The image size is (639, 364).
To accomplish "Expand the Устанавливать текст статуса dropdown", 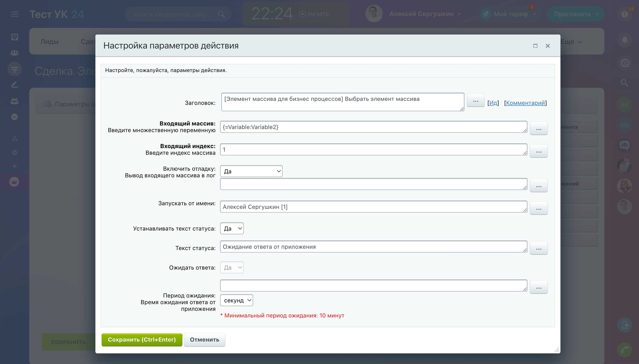I will (x=232, y=229).
